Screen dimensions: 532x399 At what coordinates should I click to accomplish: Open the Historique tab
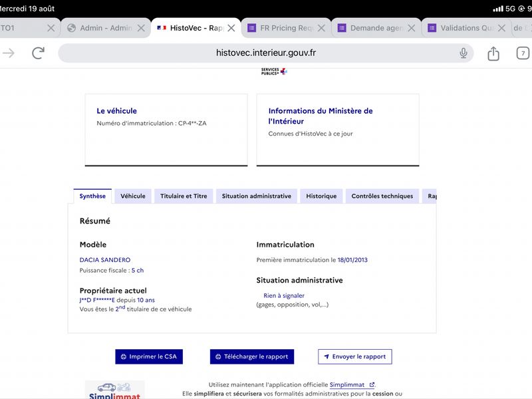(x=321, y=196)
